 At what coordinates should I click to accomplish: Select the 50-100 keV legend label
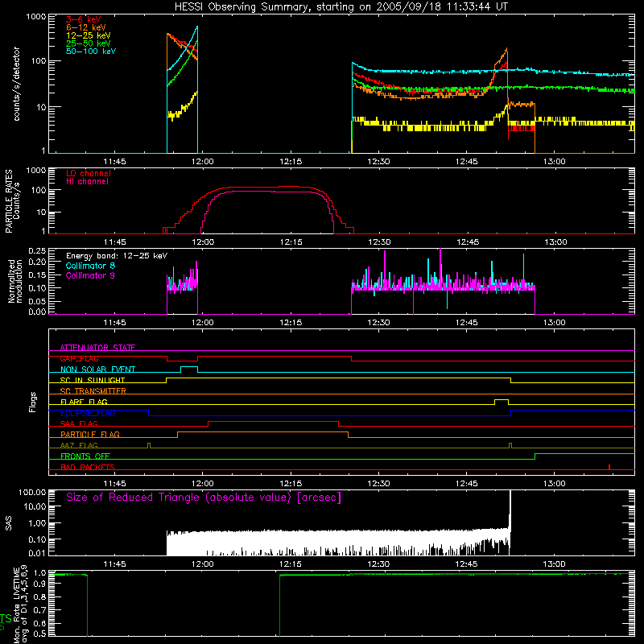coord(91,52)
